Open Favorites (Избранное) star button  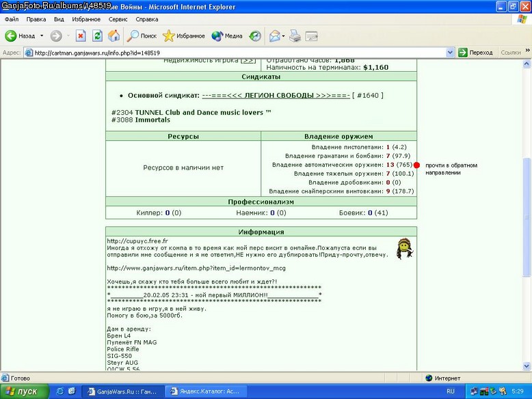point(183,36)
